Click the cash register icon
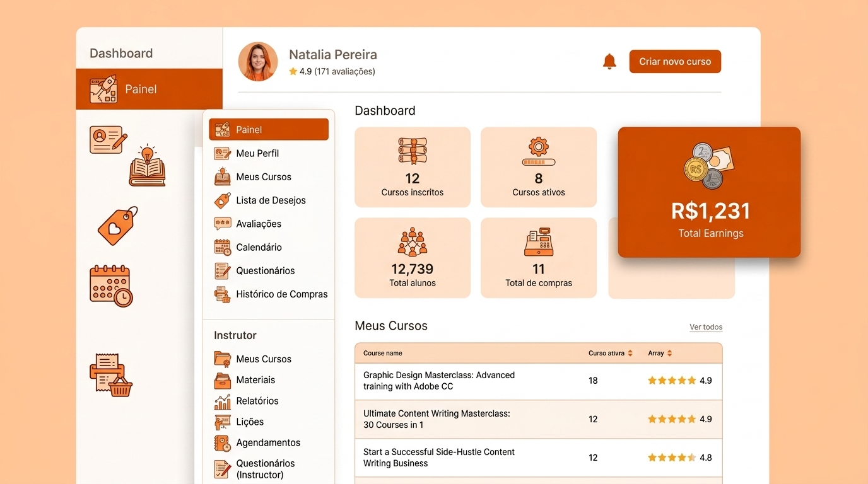The width and height of the screenshot is (868, 484). (x=538, y=242)
